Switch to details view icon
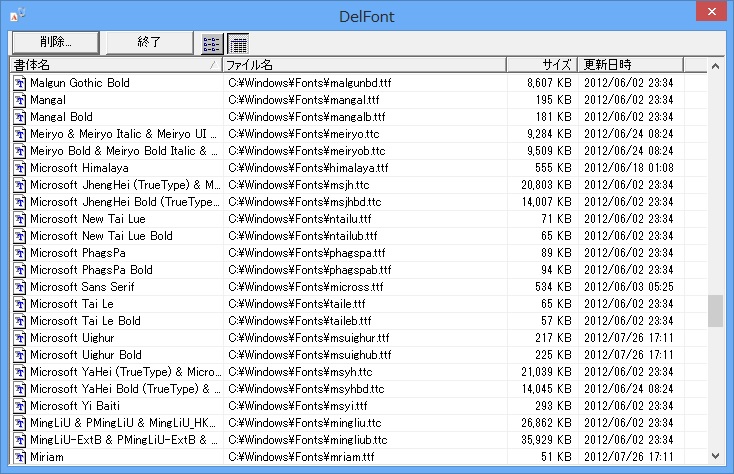This screenshot has width=734, height=474. pyautogui.click(x=238, y=44)
